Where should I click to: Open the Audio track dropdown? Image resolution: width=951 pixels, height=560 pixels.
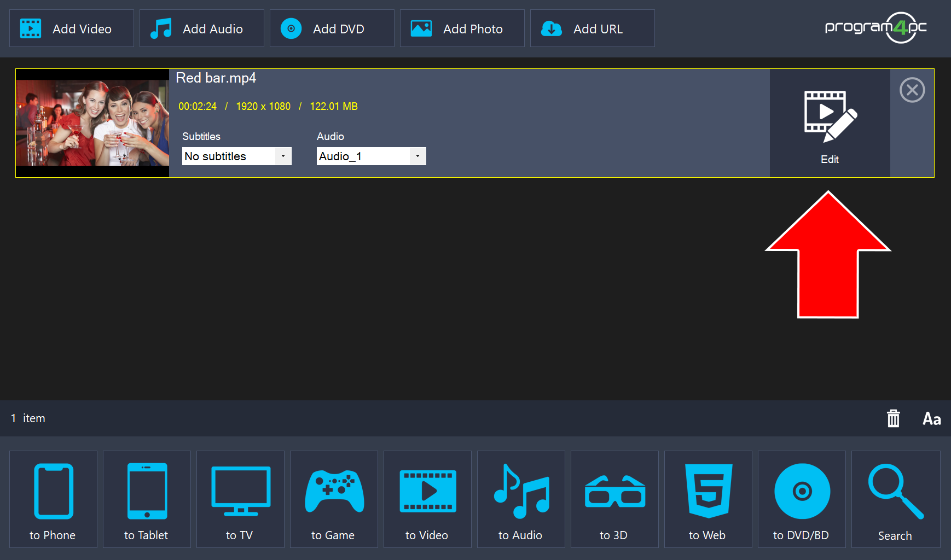coord(372,156)
